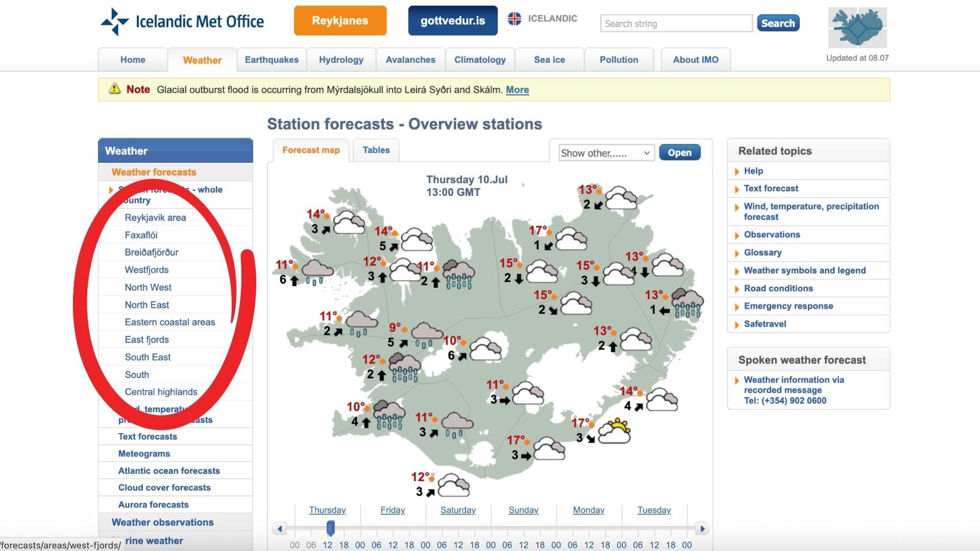This screenshot has width=980, height=551.
Task: Click the Icelandic flag icon
Action: [515, 19]
